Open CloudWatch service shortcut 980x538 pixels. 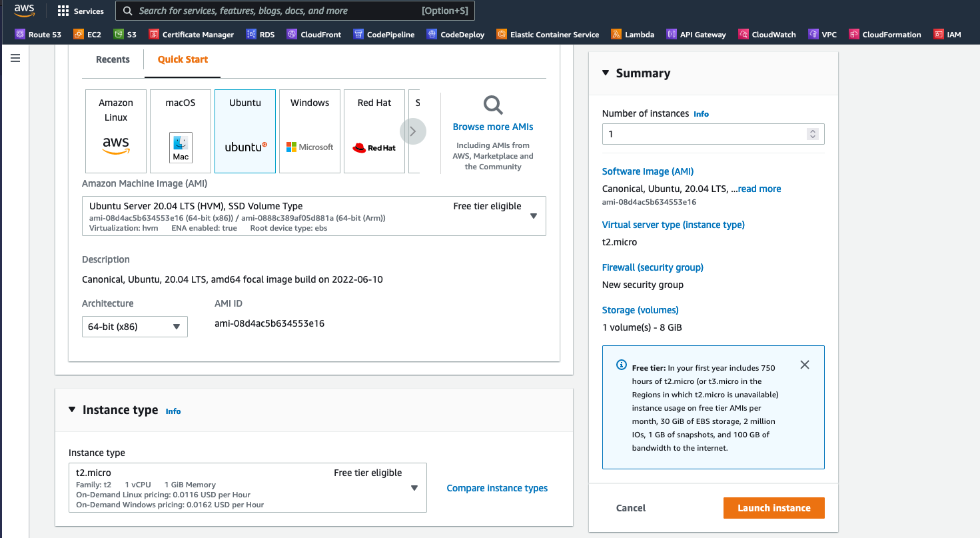[x=766, y=34]
